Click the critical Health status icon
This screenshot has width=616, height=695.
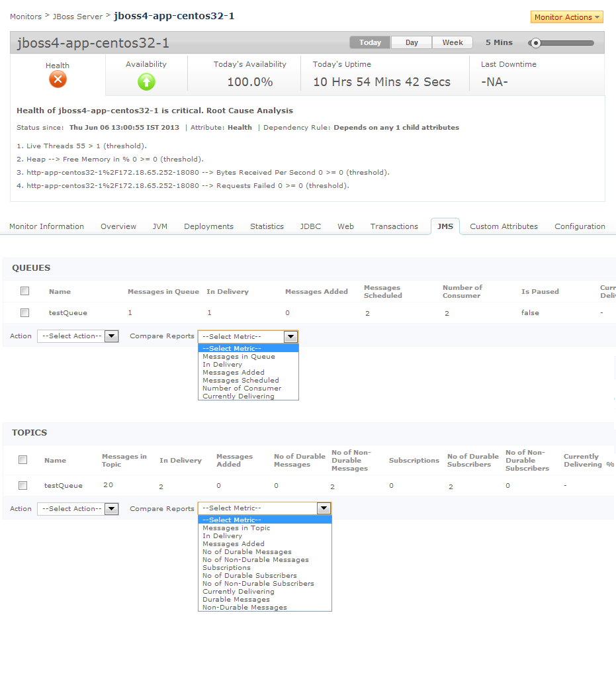click(x=58, y=80)
